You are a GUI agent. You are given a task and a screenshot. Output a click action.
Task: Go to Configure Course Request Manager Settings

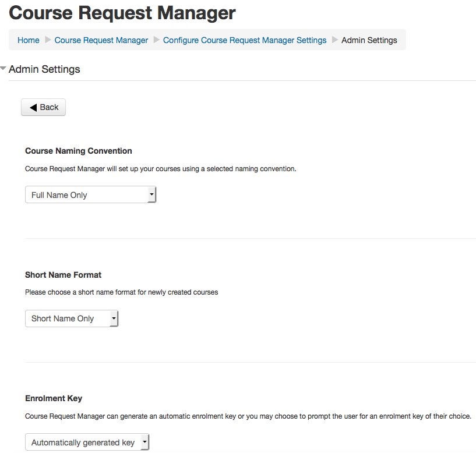[245, 40]
